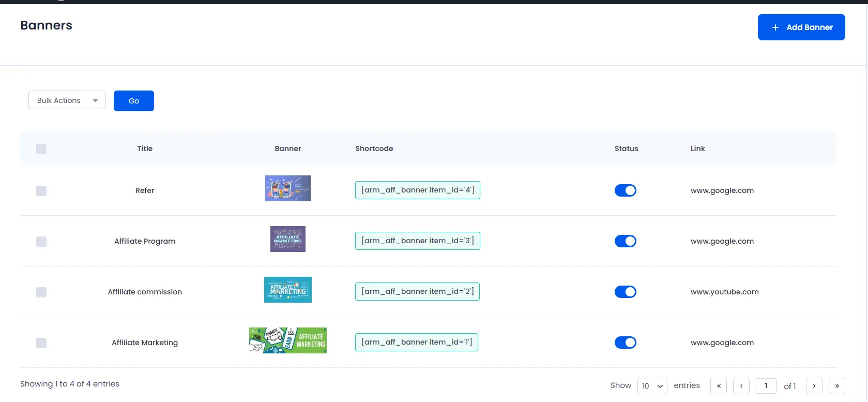Click the www.youtube.com link text
This screenshot has width=868, height=402.
725,292
